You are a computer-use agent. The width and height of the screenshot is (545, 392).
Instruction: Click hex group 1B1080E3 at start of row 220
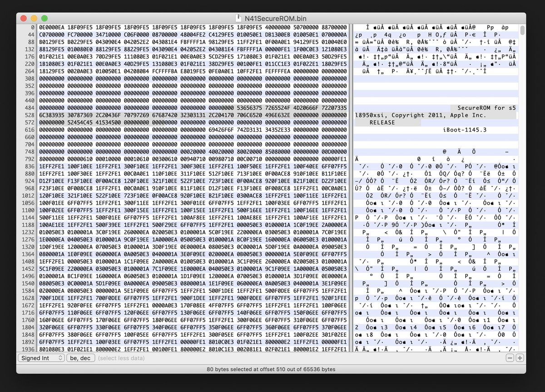(52, 64)
